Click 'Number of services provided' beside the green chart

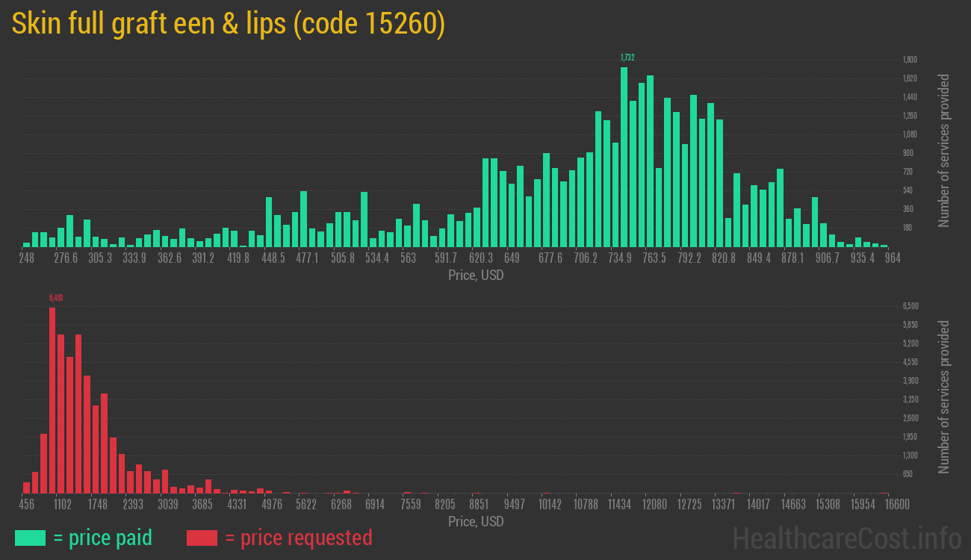tap(944, 150)
